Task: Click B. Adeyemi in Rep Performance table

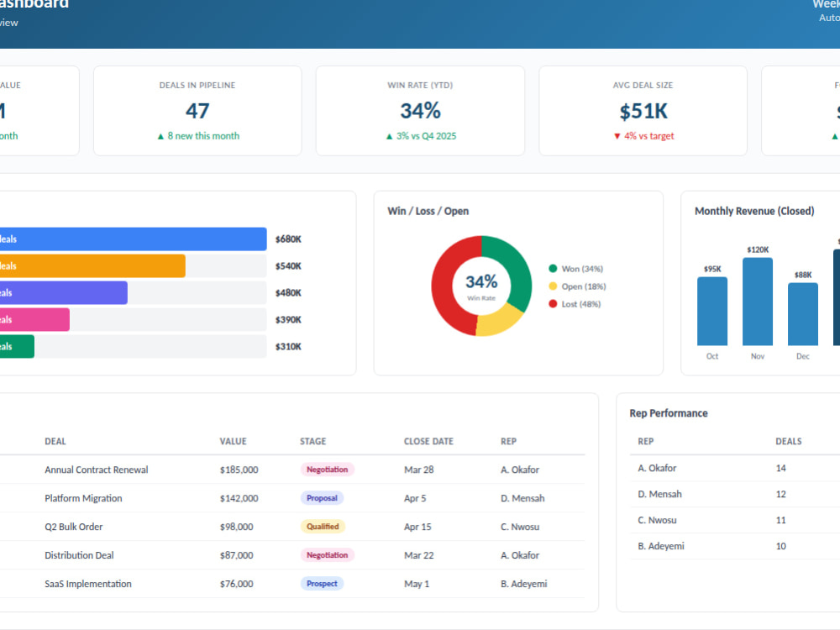Action: [x=660, y=546]
